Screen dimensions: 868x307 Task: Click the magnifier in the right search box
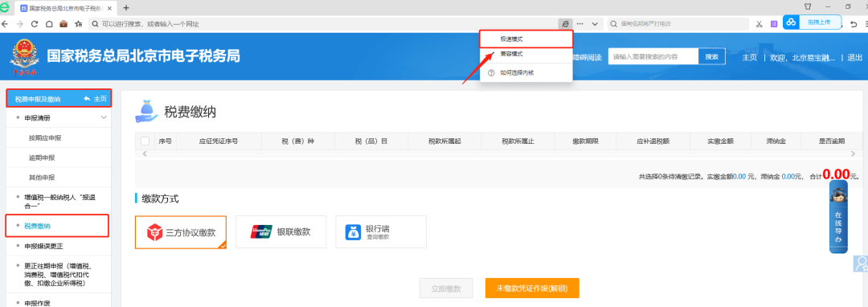click(613, 24)
